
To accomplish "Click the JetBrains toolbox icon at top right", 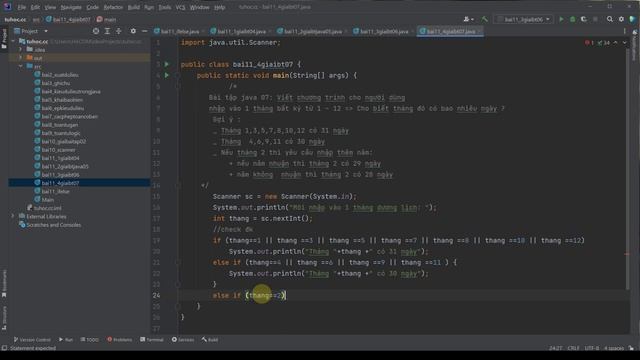I will (x=633, y=19).
